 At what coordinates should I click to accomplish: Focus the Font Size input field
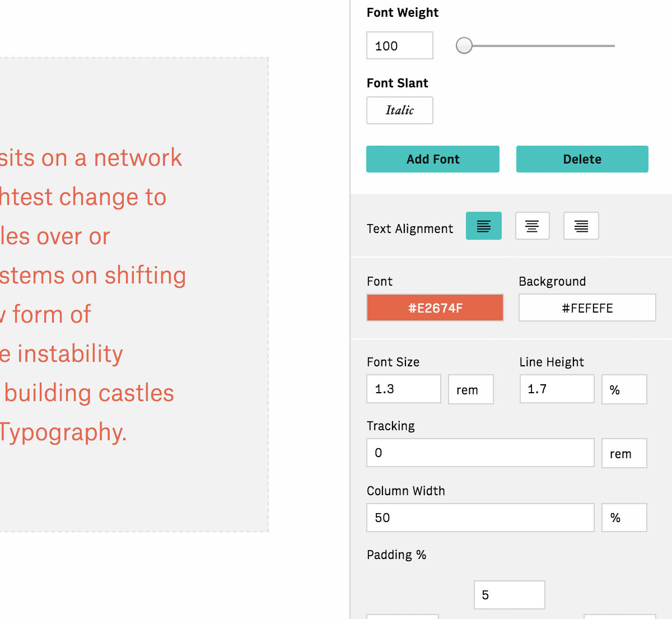pyautogui.click(x=403, y=389)
